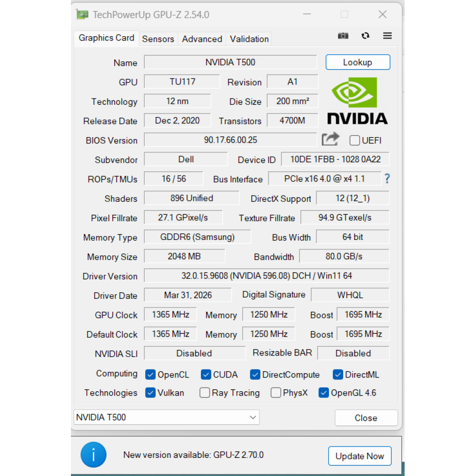Click the Close button
Image resolution: width=476 pixels, height=476 pixels.
(366, 418)
